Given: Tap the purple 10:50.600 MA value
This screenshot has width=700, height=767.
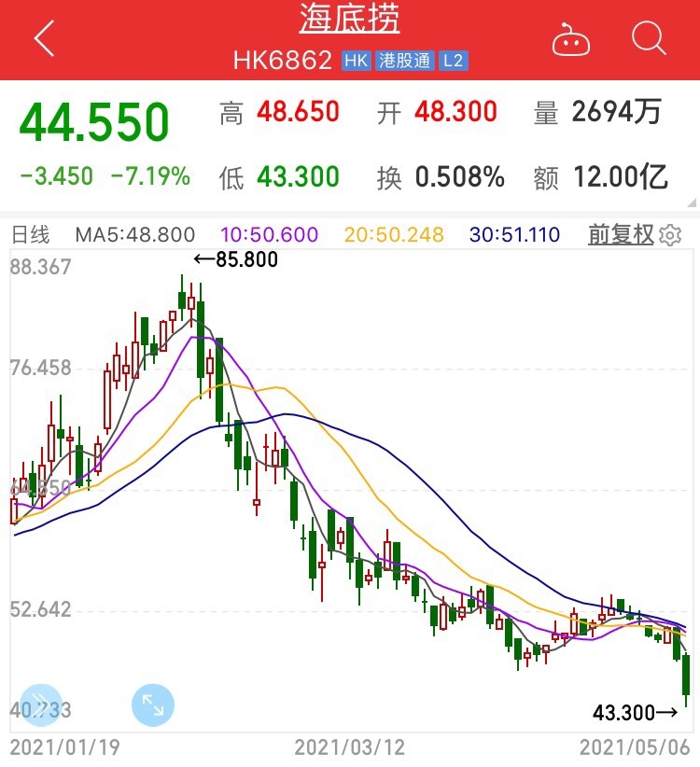Looking at the screenshot, I should (x=269, y=235).
